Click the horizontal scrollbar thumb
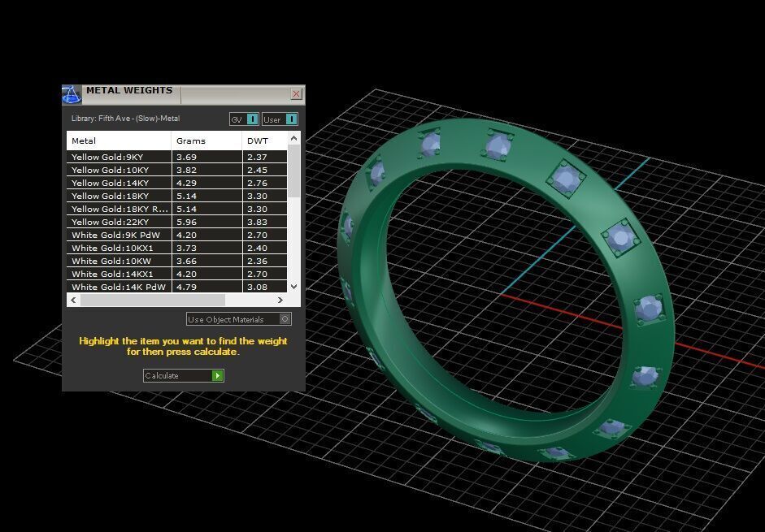The image size is (765, 532). (x=153, y=300)
